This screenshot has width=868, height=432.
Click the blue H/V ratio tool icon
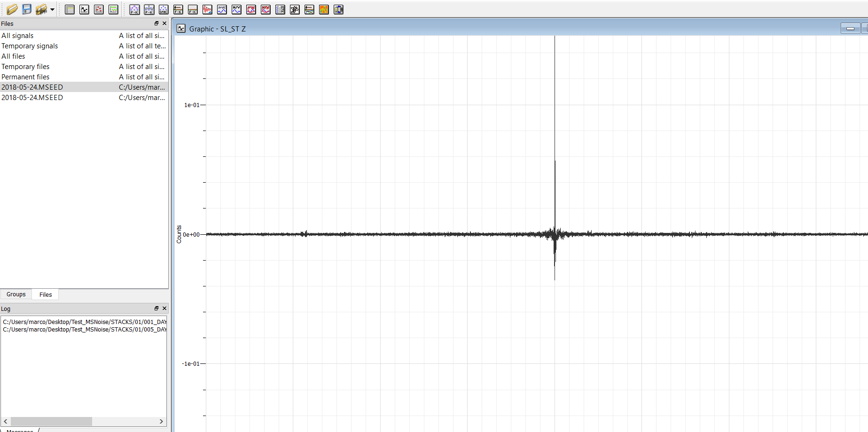point(236,9)
